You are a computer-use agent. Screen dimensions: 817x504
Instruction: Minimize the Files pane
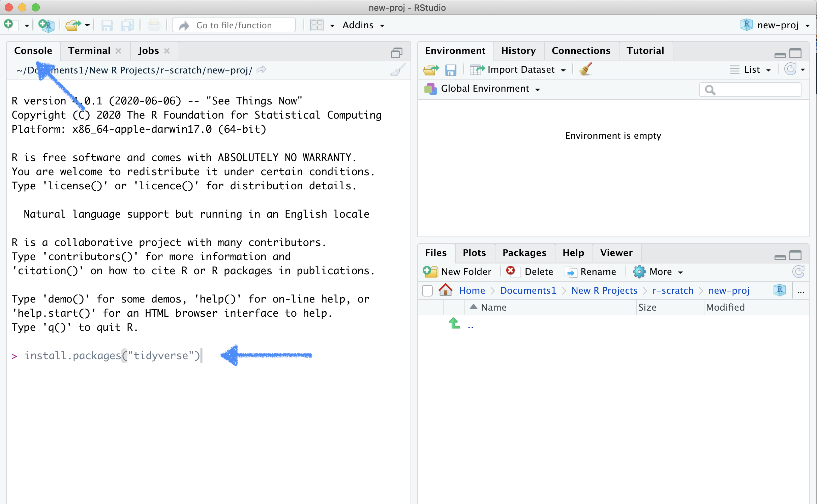coord(780,257)
